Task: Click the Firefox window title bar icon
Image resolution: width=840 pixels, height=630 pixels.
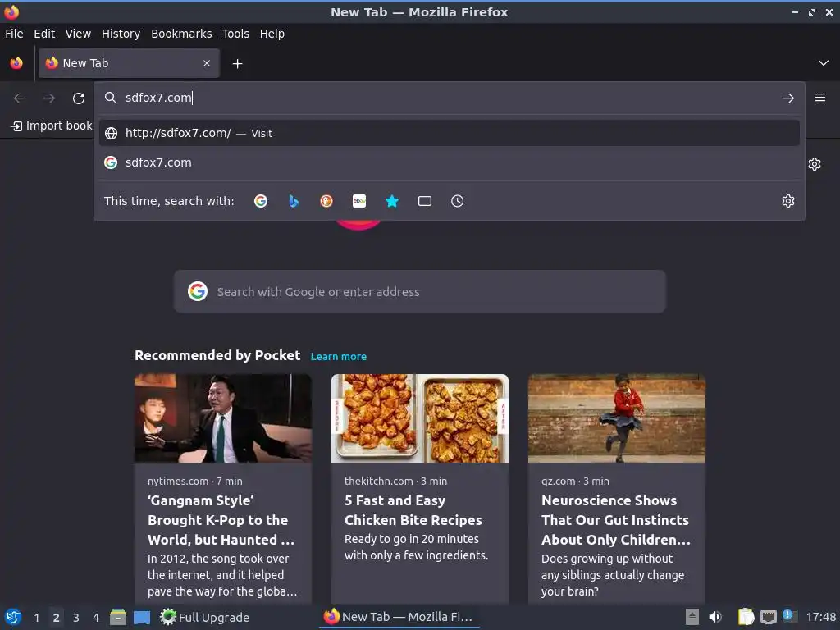Action: coord(11,11)
